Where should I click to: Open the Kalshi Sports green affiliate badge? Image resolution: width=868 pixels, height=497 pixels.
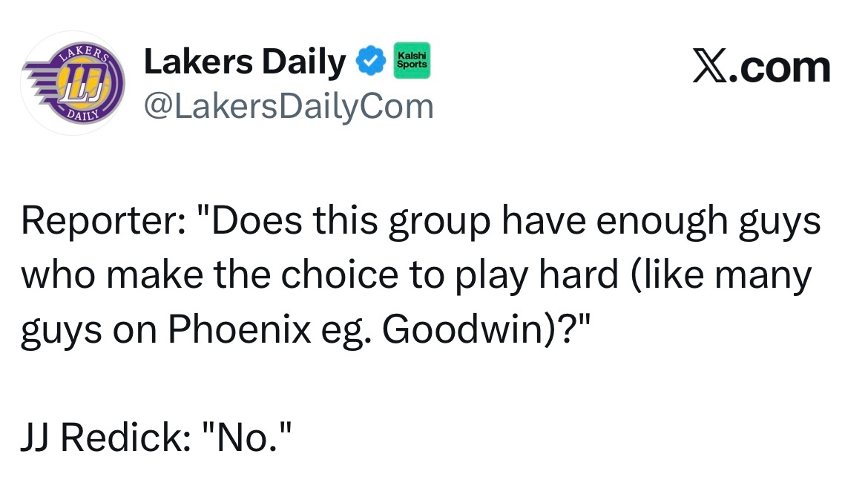click(412, 60)
